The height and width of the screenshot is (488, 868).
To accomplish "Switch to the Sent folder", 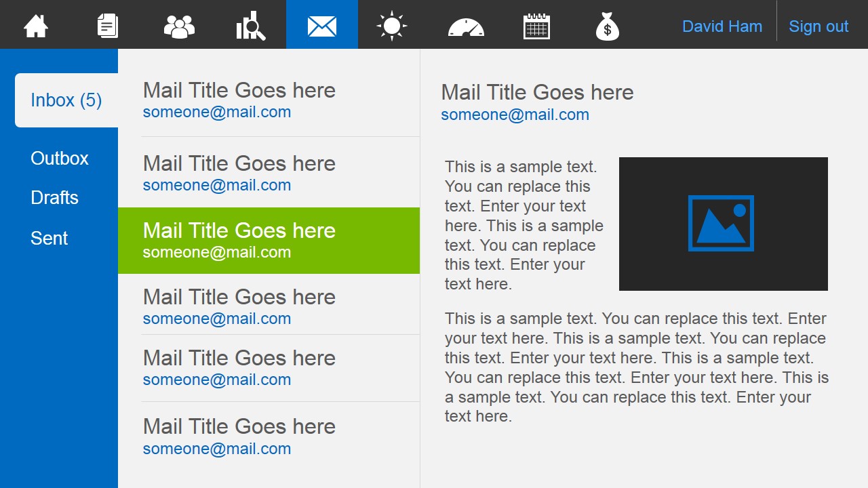I will (x=49, y=238).
